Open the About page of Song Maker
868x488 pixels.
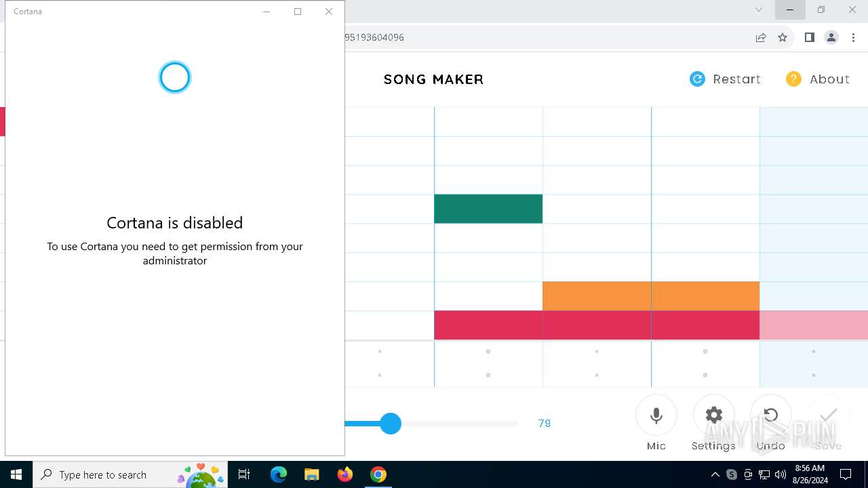817,79
